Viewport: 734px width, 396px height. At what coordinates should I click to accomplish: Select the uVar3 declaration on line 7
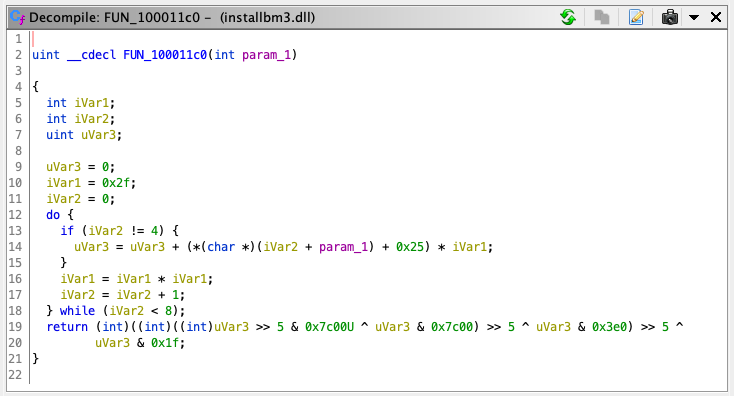coord(84,135)
